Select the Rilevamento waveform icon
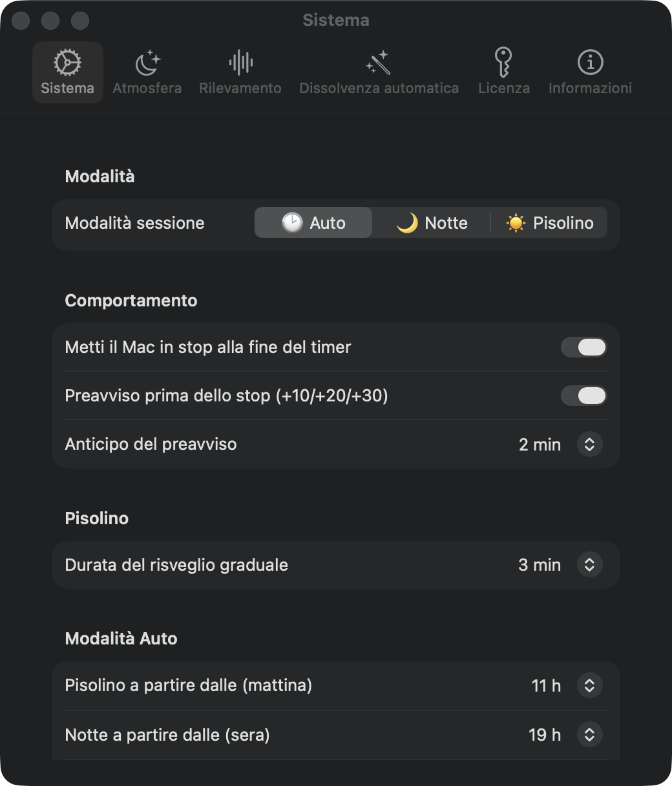 point(240,63)
